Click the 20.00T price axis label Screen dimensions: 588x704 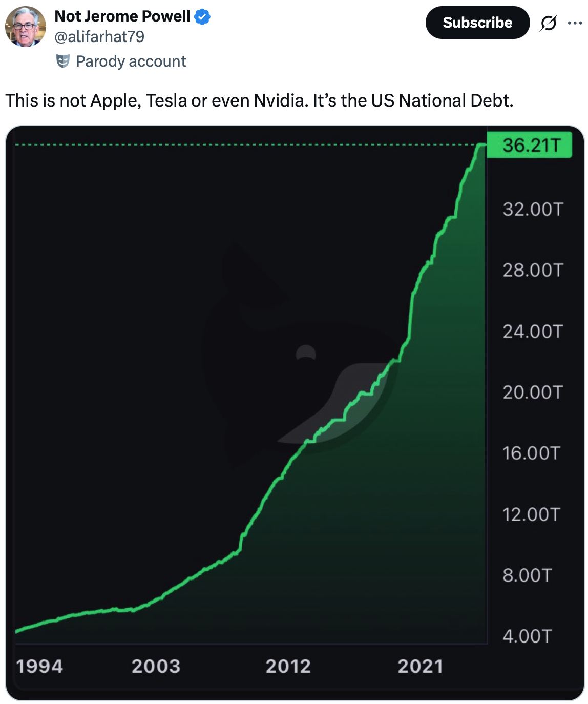pyautogui.click(x=533, y=392)
